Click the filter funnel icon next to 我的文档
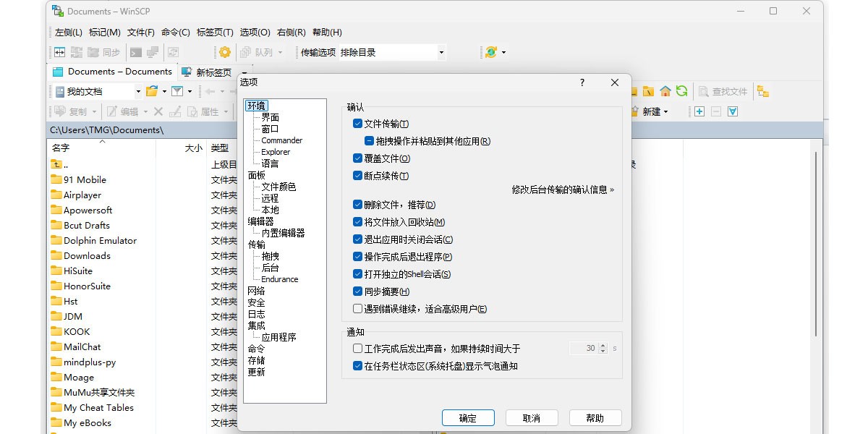The width and height of the screenshot is (868, 434). coord(177,91)
